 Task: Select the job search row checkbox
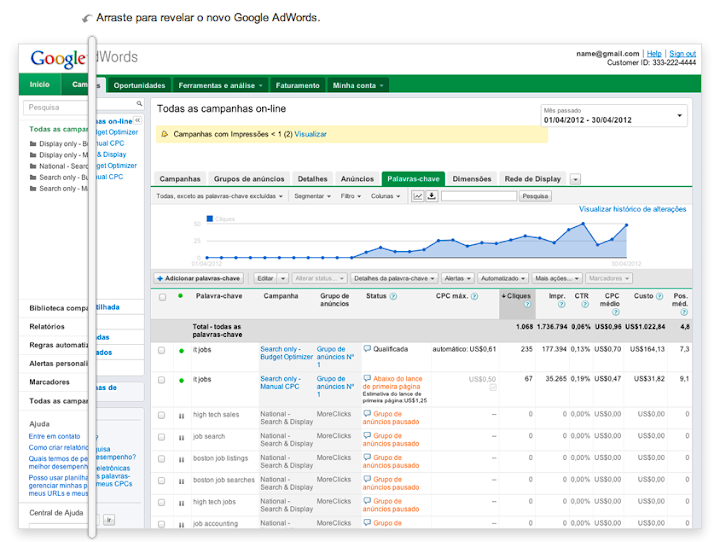pyautogui.click(x=162, y=437)
